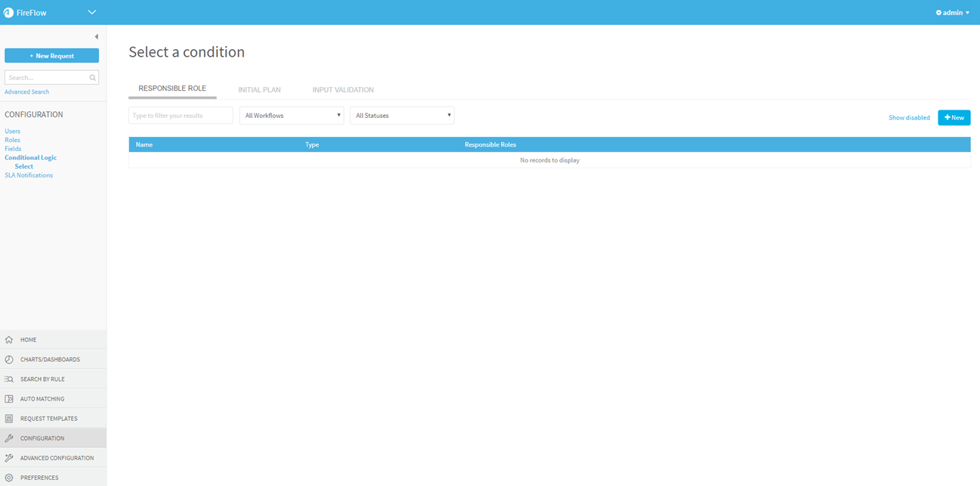Screen dimensions: 980x486
Task: Open the All Statuses dropdown
Action: point(402,116)
